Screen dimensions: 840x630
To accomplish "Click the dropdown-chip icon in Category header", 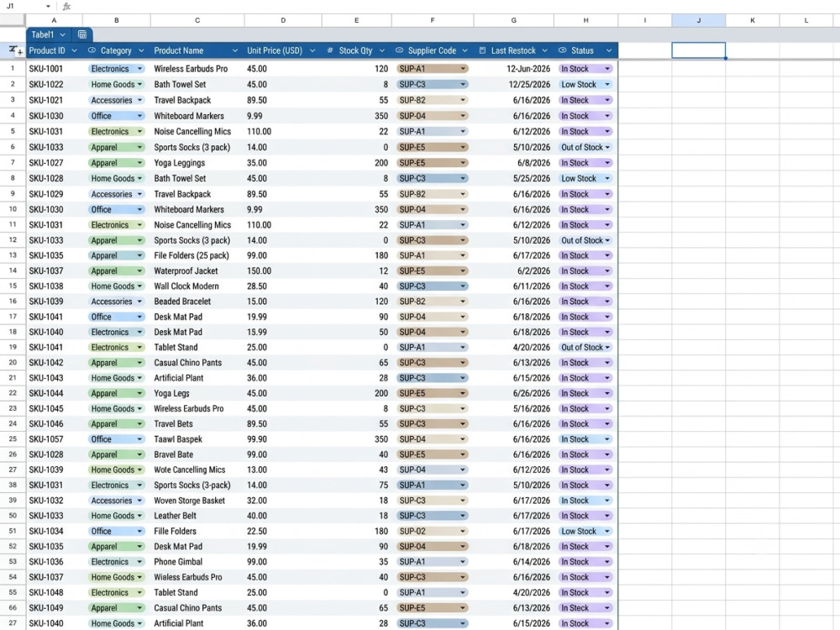I will pyautogui.click(x=92, y=50).
